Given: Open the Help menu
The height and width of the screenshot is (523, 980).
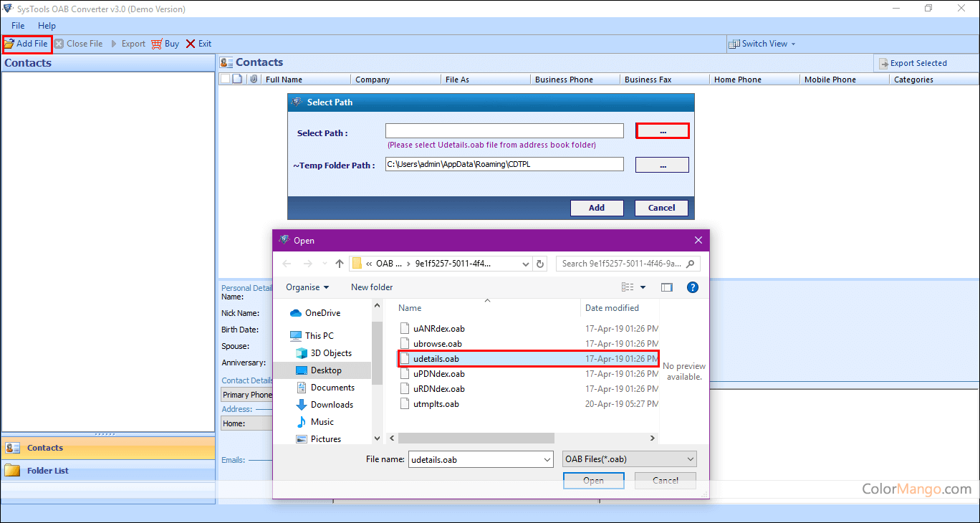Looking at the screenshot, I should [47, 26].
